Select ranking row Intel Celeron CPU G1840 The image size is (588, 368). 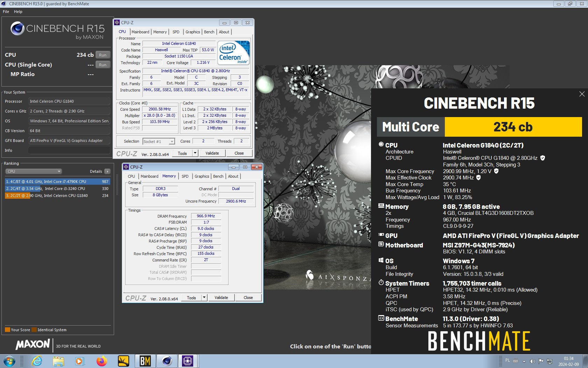[57, 196]
